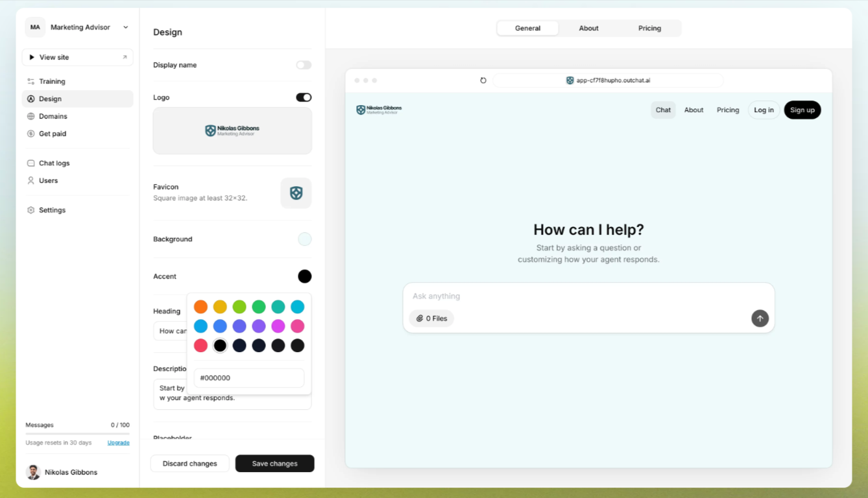Click the Settings gear icon
The width and height of the screenshot is (868, 498).
click(x=30, y=210)
